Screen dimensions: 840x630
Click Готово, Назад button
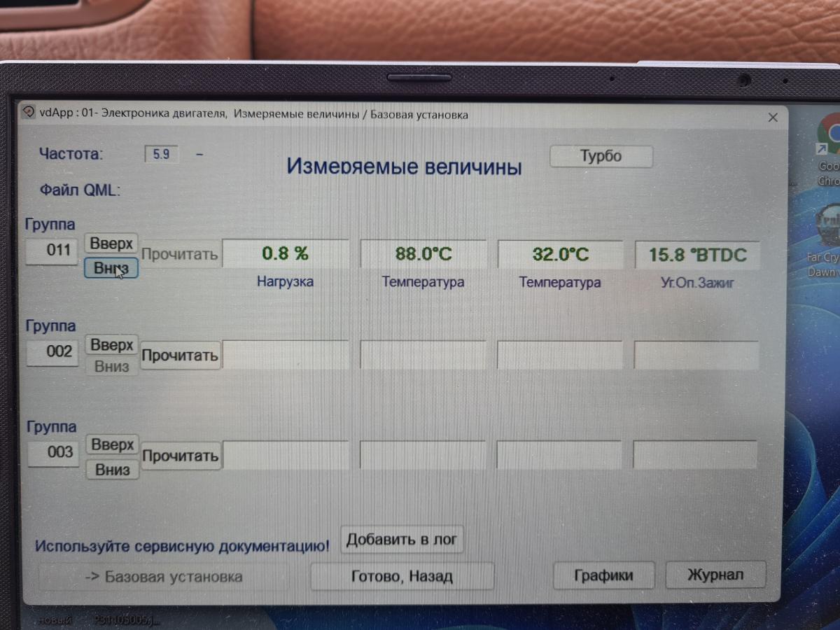[x=402, y=576]
